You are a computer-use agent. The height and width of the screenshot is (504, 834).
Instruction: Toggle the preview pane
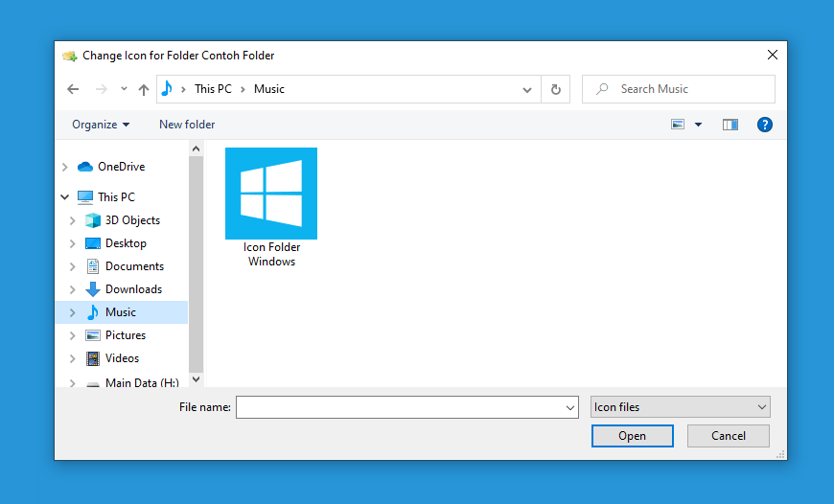(730, 125)
